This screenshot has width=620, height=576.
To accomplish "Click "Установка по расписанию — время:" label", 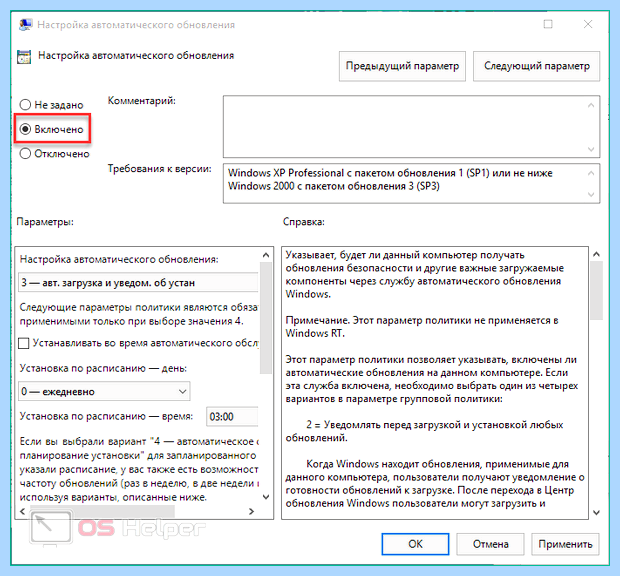I will [106, 416].
